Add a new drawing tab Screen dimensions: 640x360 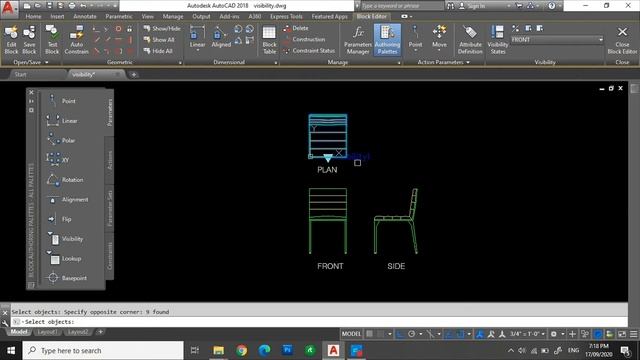133,75
